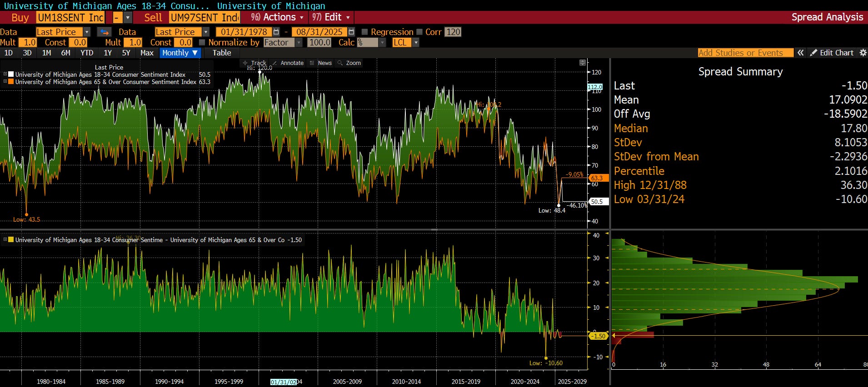
Task: Open the Buy side Last Price dropdown
Action: pos(86,32)
